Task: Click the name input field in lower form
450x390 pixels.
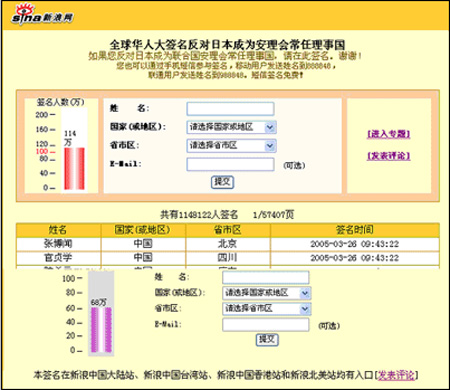Action: coord(266,277)
